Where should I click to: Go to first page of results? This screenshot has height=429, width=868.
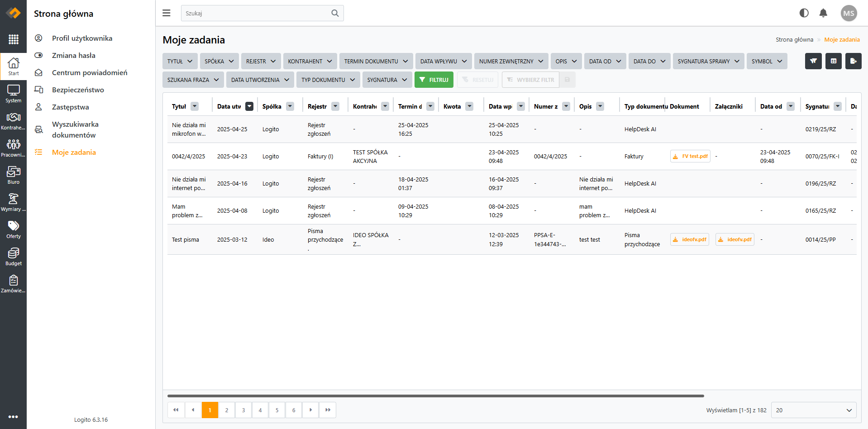coord(176,410)
